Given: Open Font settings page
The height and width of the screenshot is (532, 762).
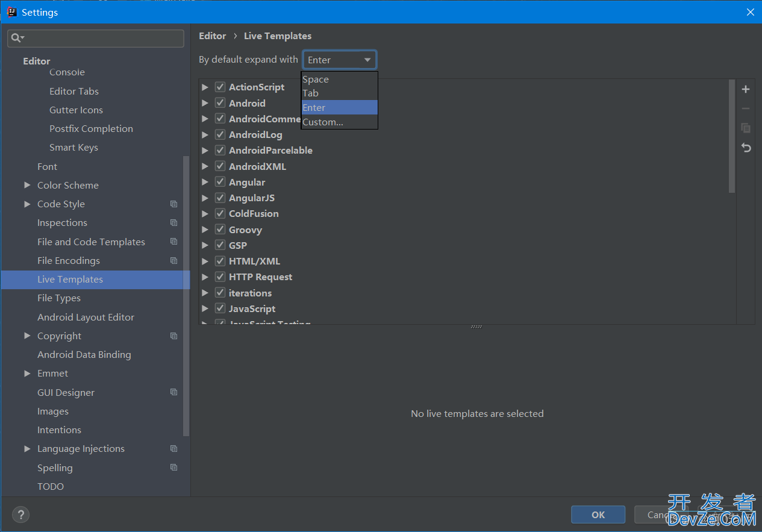Looking at the screenshot, I should (47, 167).
